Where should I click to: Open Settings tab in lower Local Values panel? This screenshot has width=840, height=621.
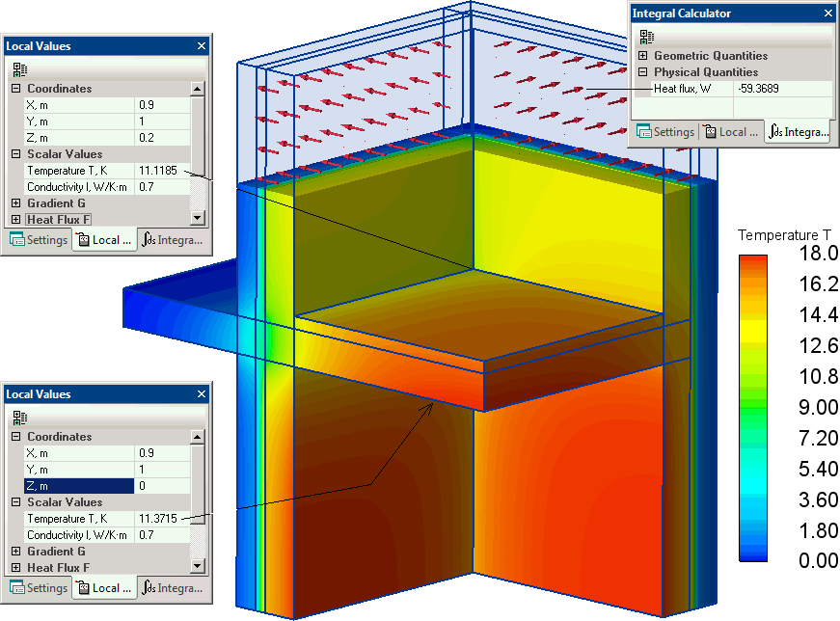[x=39, y=588]
